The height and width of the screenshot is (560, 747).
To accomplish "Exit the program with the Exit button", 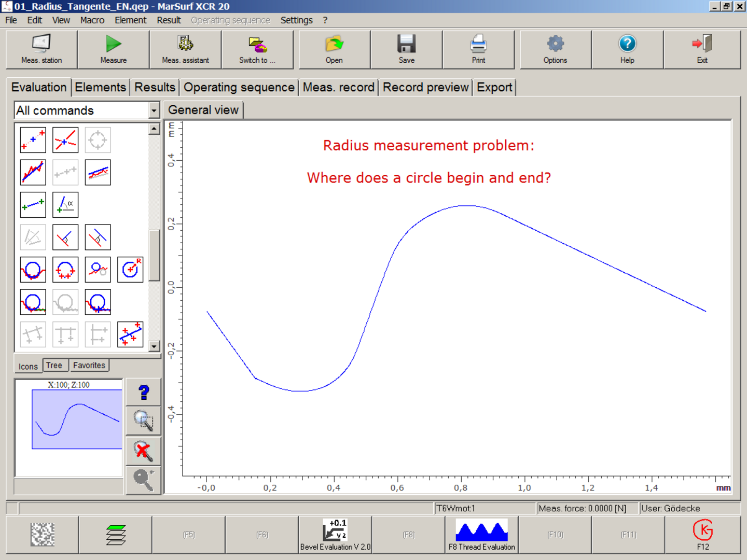I will (702, 50).
